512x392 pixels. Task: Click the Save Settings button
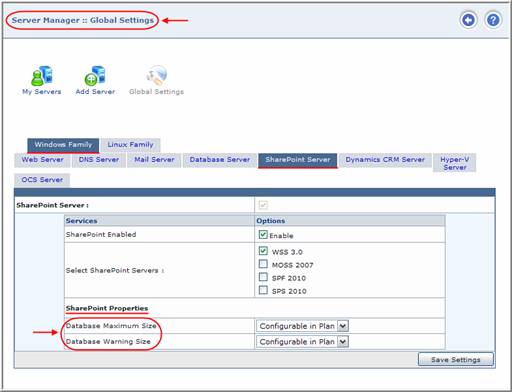click(456, 360)
